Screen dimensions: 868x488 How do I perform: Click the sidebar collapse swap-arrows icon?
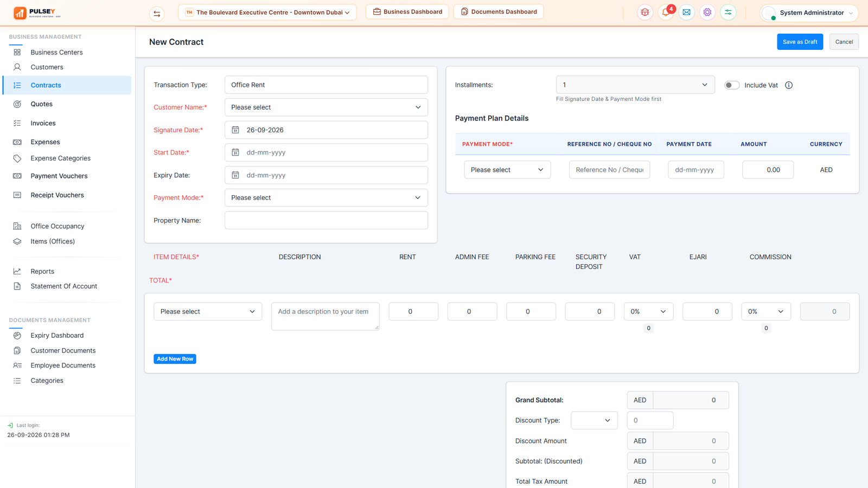click(157, 14)
